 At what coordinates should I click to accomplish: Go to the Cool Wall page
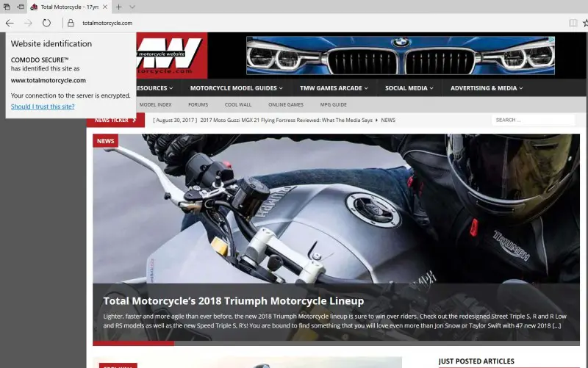click(x=238, y=104)
